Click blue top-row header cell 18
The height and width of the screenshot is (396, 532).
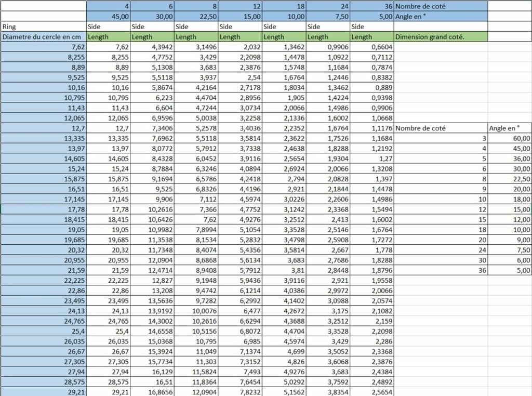pos(284,6)
